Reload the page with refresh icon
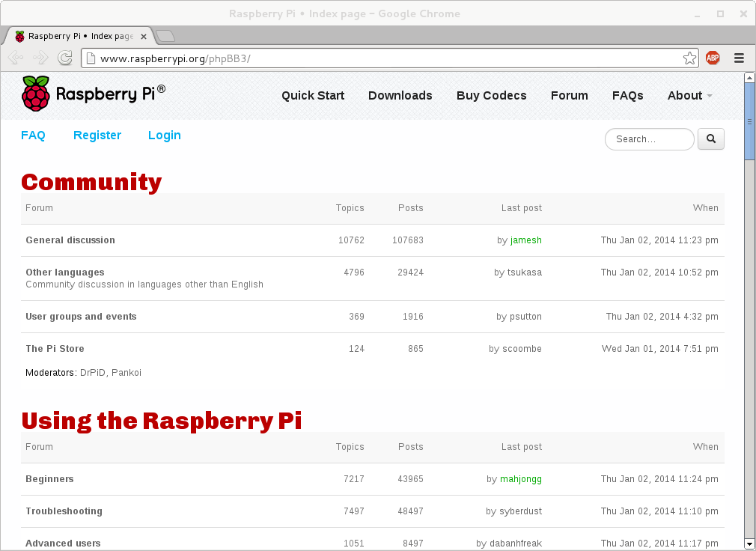Screen dimensions: 756x551 (x=65, y=58)
